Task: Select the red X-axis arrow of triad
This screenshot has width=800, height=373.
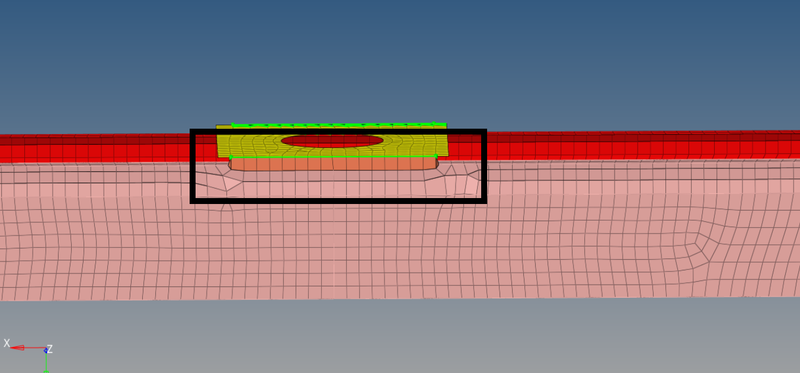Action: 27,348
